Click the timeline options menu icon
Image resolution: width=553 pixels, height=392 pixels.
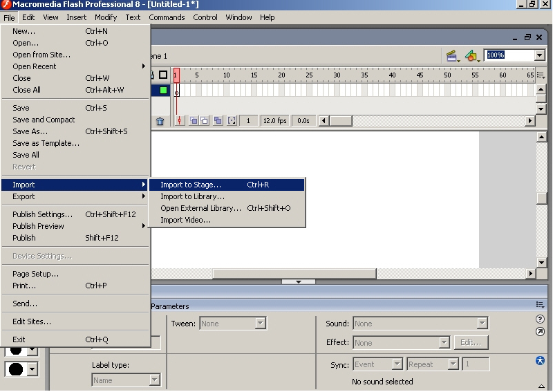pos(541,75)
